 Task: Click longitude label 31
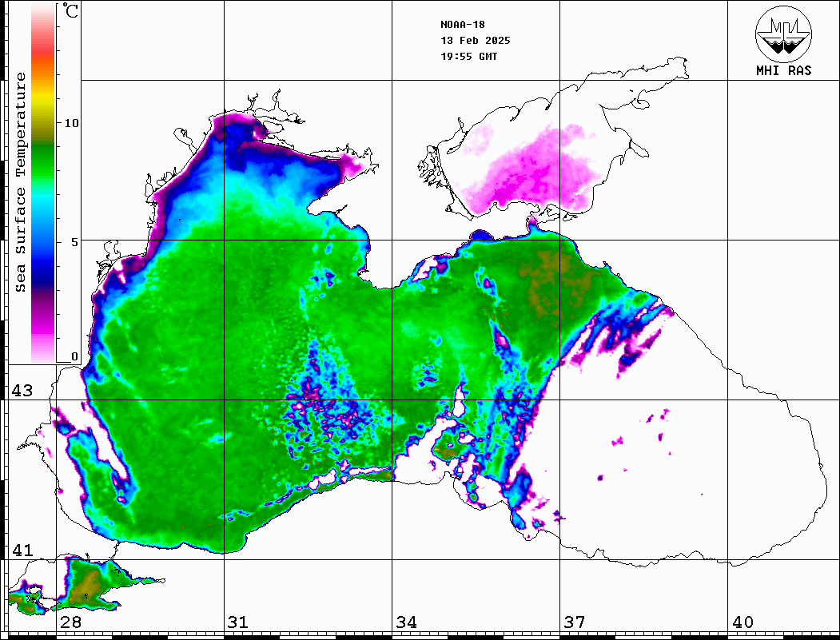point(238,622)
